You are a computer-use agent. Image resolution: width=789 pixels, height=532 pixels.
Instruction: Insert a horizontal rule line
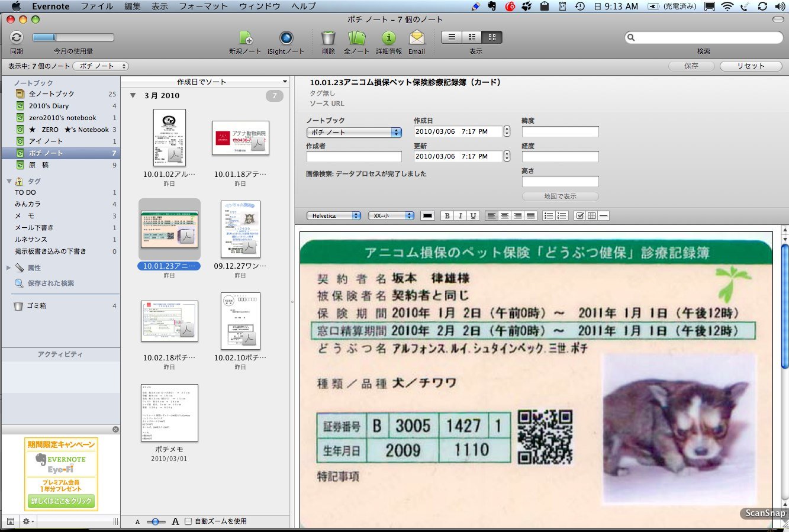tap(603, 216)
